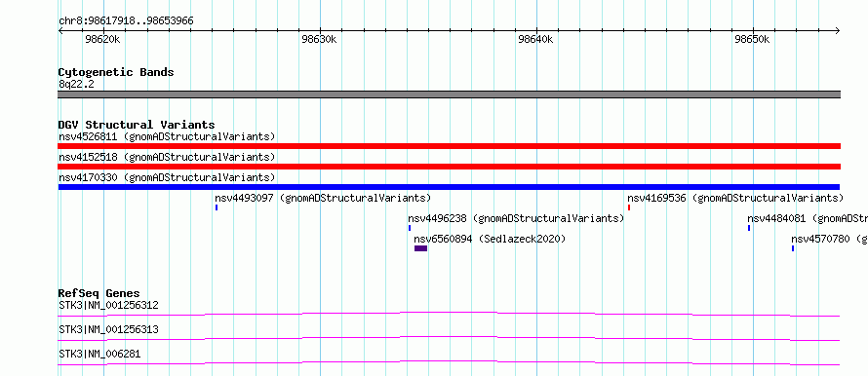Click the right arrowhead of the ruler
The image size is (868, 376).
(838, 31)
